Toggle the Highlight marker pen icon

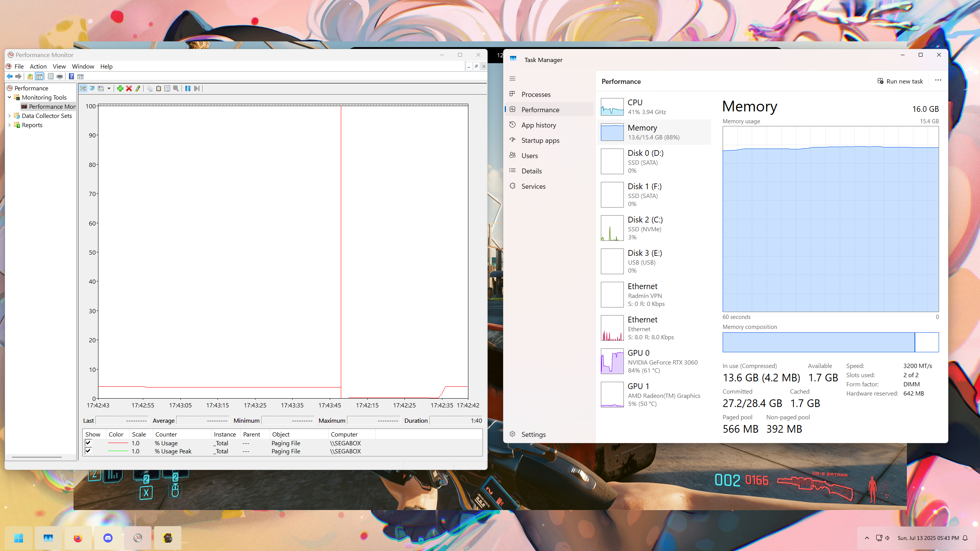tap(138, 88)
